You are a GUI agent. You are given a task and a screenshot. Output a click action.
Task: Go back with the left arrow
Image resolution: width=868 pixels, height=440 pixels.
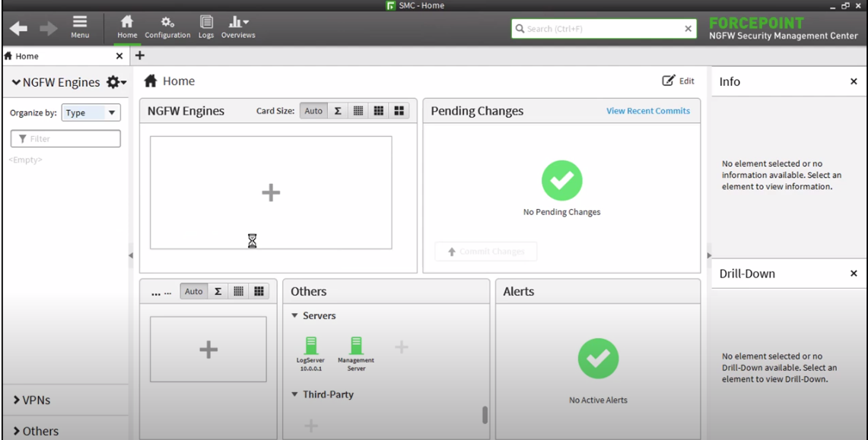(x=18, y=28)
